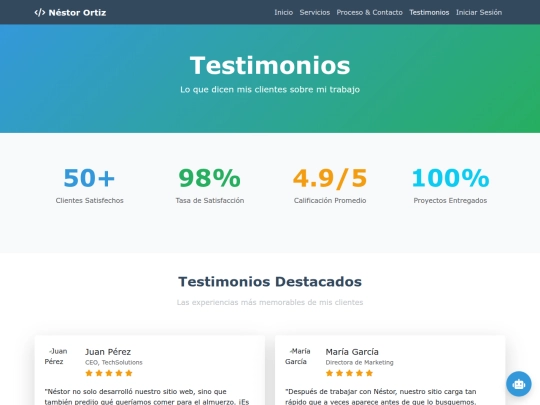Open Proceso & Contacto nav link
Image resolution: width=540 pixels, height=405 pixels.
369,12
